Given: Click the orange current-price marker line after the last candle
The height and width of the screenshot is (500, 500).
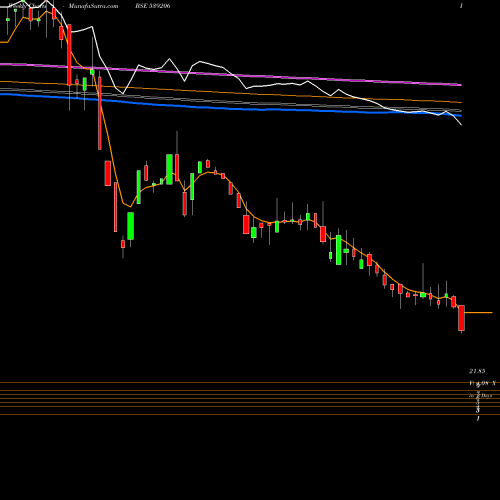Looking at the screenshot, I should point(478,312).
